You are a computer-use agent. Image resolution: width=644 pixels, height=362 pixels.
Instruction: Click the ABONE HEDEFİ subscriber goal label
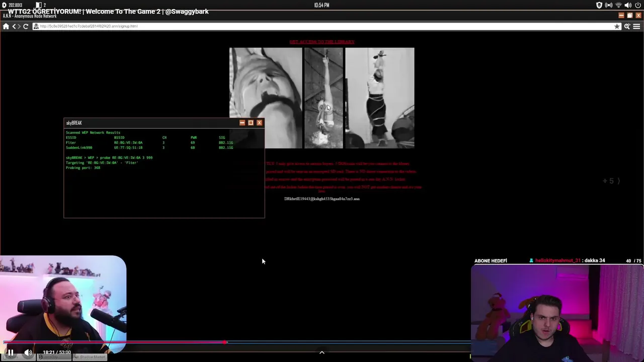point(491,261)
